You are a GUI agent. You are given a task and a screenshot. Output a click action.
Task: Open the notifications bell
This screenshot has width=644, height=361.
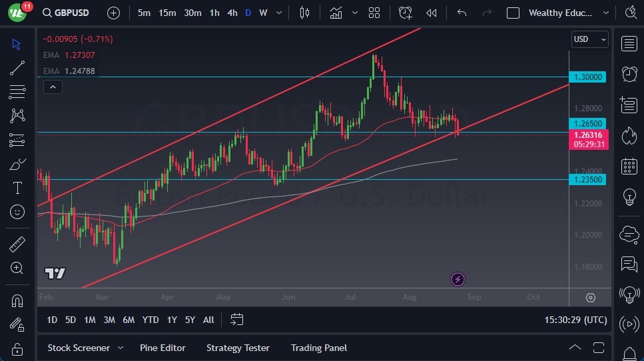pos(629,353)
